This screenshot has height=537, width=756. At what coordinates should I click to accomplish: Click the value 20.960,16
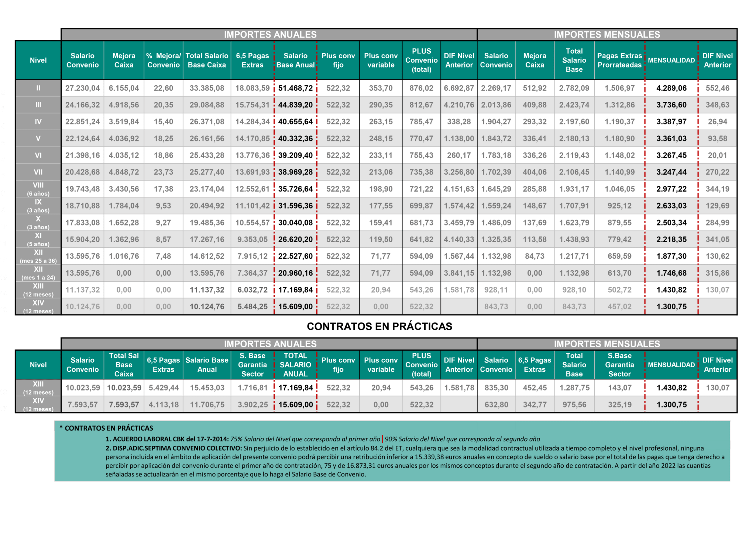click(x=295, y=273)
